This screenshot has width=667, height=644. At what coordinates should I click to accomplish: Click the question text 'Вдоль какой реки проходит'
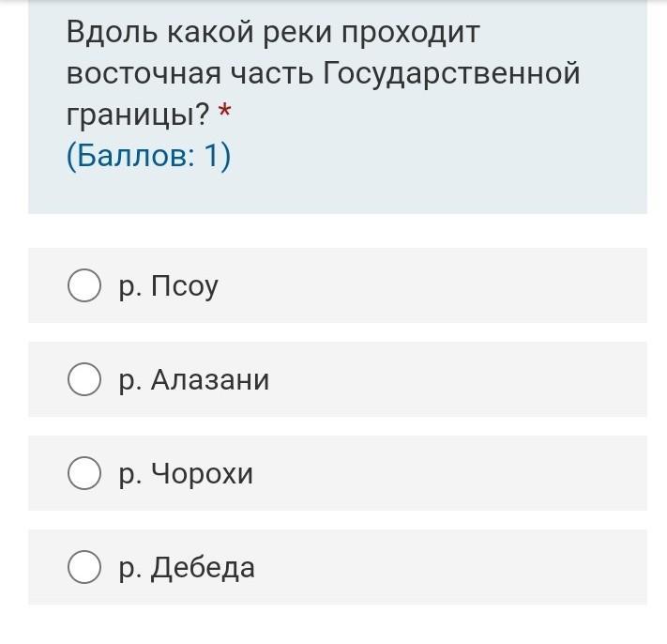coord(274,32)
